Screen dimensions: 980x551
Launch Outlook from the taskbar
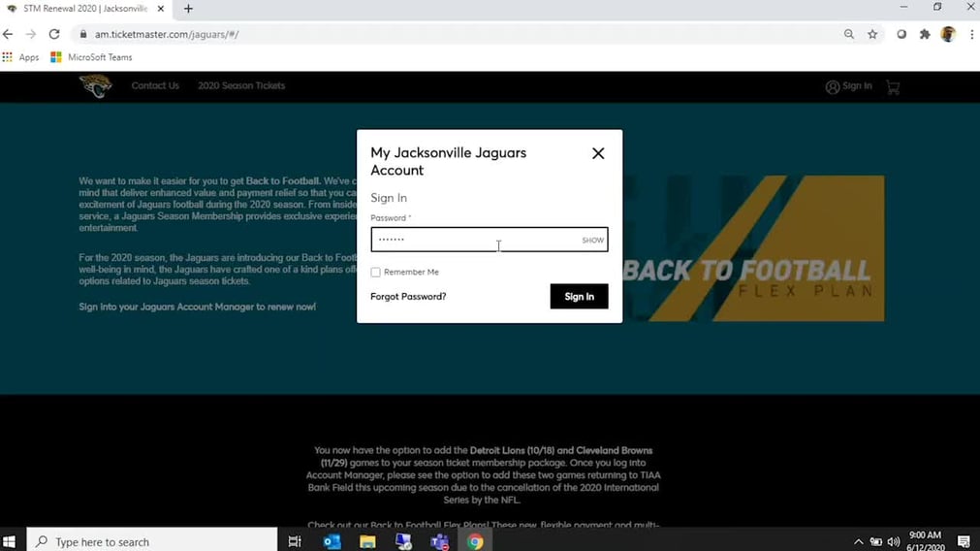332,541
